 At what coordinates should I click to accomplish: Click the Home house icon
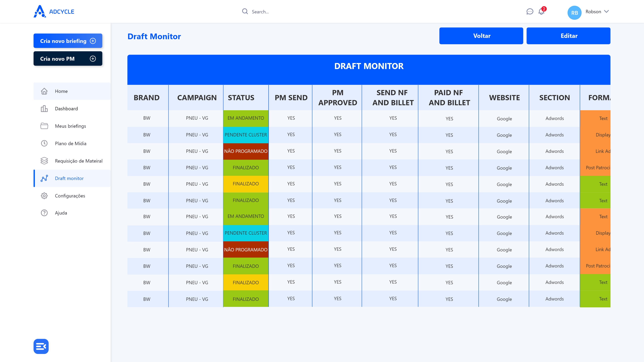(44, 91)
